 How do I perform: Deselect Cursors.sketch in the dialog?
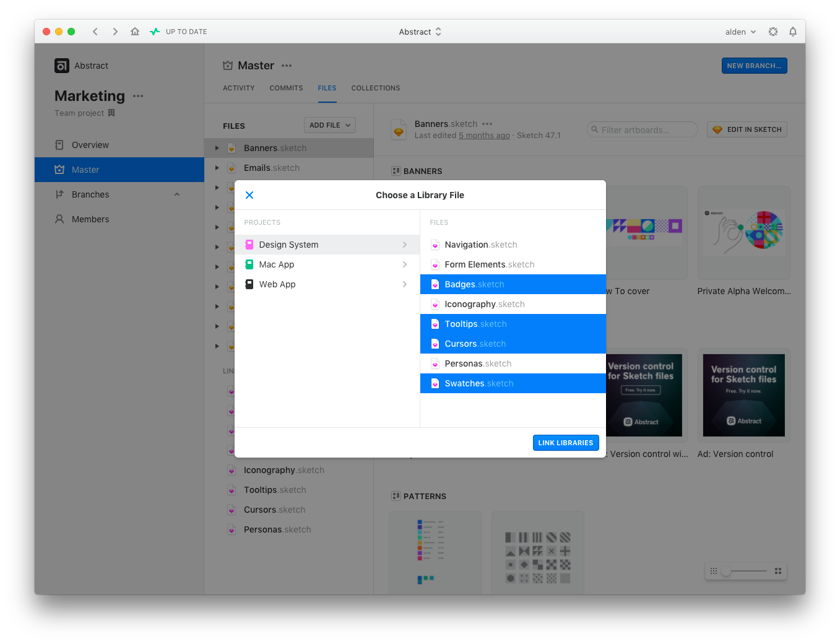click(x=513, y=344)
